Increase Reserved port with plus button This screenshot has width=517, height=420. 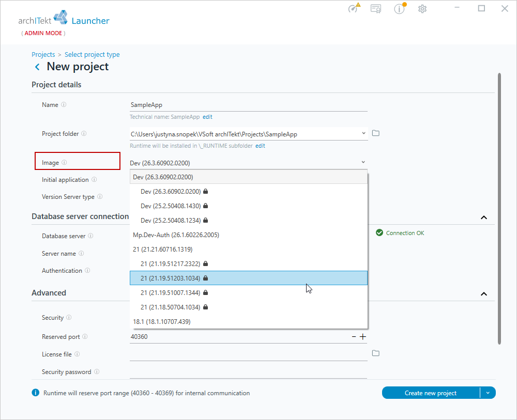(363, 336)
